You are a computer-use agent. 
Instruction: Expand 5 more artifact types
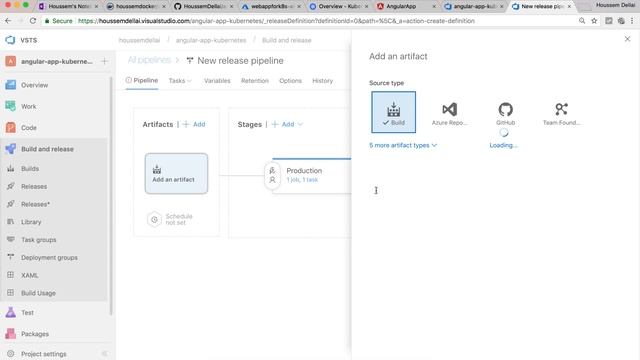tap(403, 145)
